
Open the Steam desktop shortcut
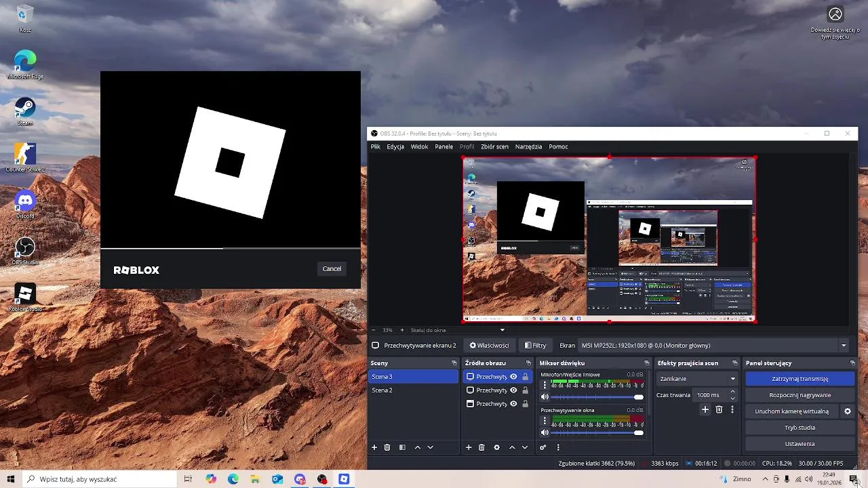click(x=25, y=111)
